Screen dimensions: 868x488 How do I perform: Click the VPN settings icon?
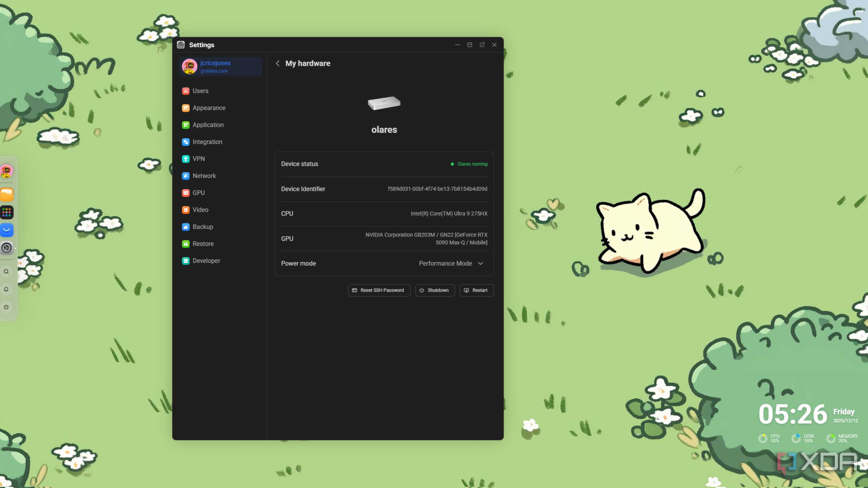point(186,159)
